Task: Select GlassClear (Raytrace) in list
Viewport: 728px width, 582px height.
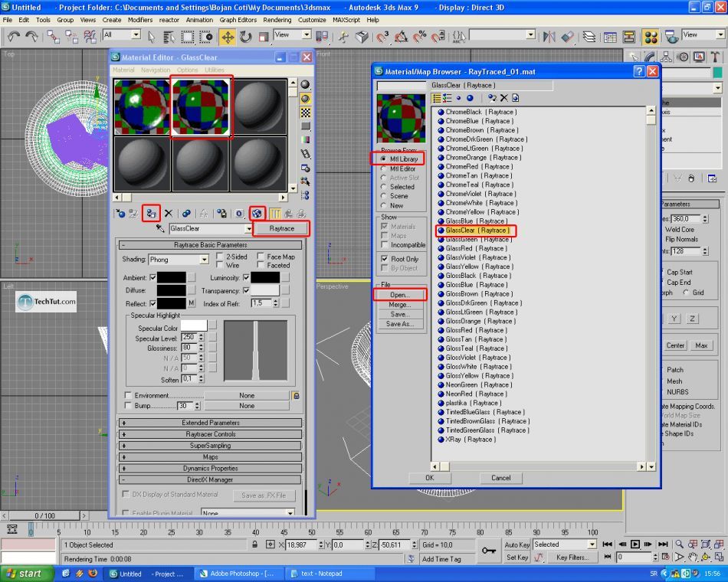Action: pos(477,231)
